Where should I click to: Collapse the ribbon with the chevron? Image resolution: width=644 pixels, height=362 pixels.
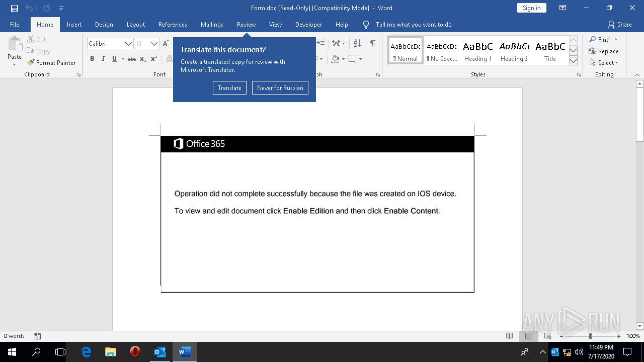pos(638,74)
